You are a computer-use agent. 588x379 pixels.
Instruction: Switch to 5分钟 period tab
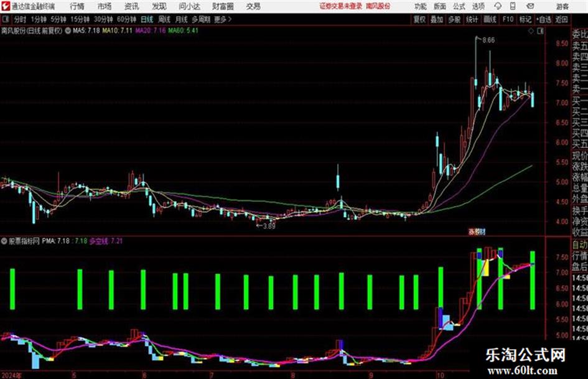[58, 19]
